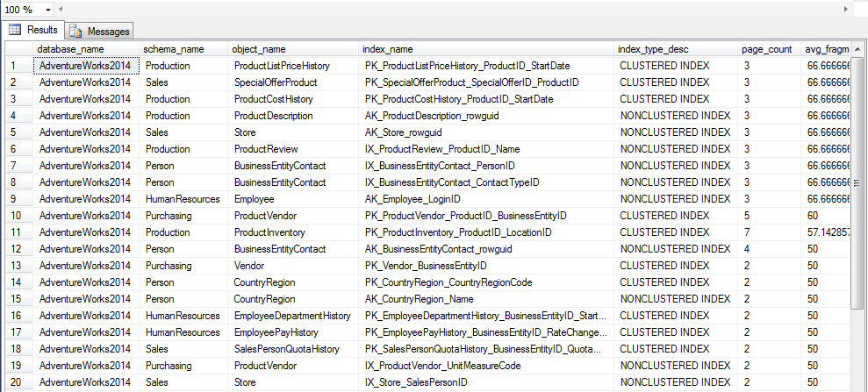This screenshot has height=392, width=868.
Task: Click the object_name column header
Action: coord(293,49)
